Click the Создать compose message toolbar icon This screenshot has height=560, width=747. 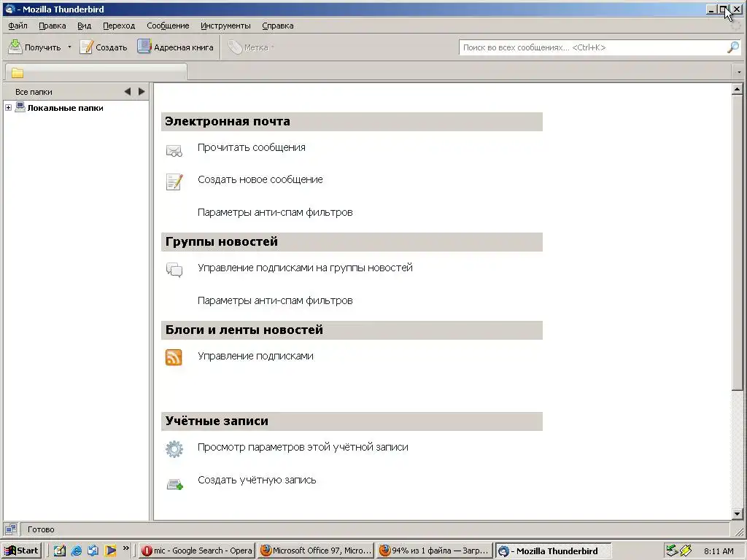pos(86,47)
